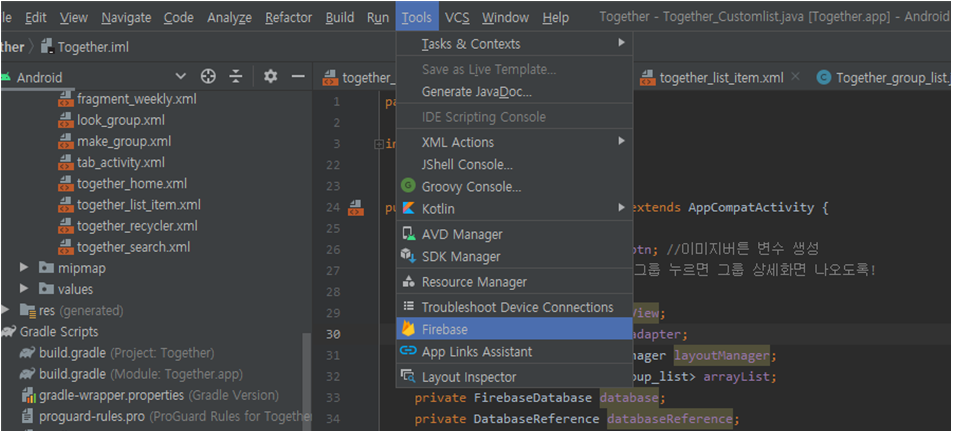Image resolution: width=953 pixels, height=433 pixels.
Task: Close the together_list_item.xml tab
Action: (796, 77)
